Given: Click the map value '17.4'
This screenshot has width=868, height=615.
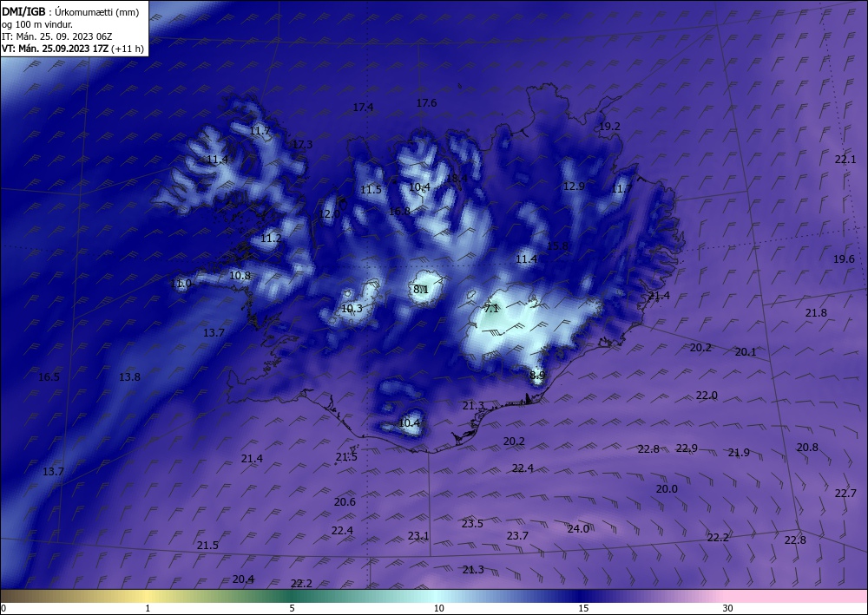Looking at the screenshot, I should [x=363, y=108].
